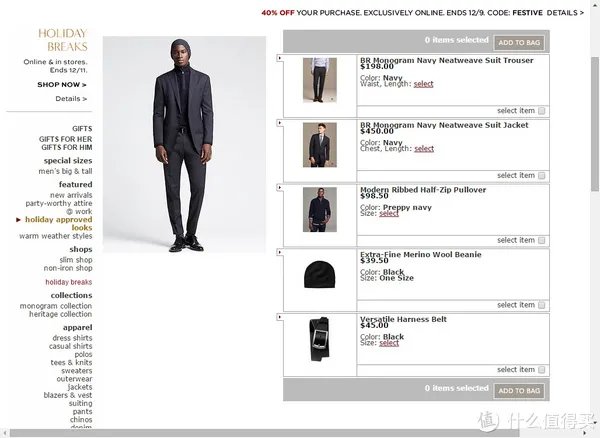Expand the Wool Beanie item arrow
The height and width of the screenshot is (438, 600).
coord(279,252)
